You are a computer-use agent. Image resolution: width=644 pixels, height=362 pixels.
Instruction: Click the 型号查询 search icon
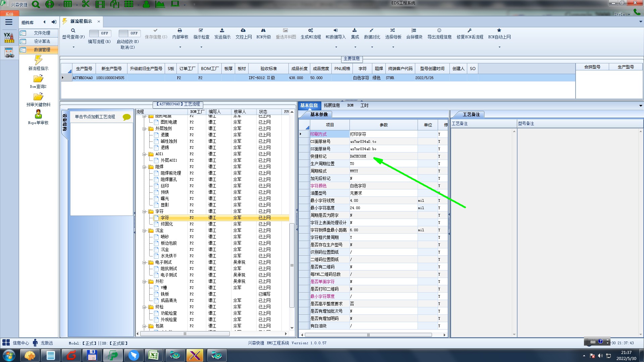coord(73,31)
